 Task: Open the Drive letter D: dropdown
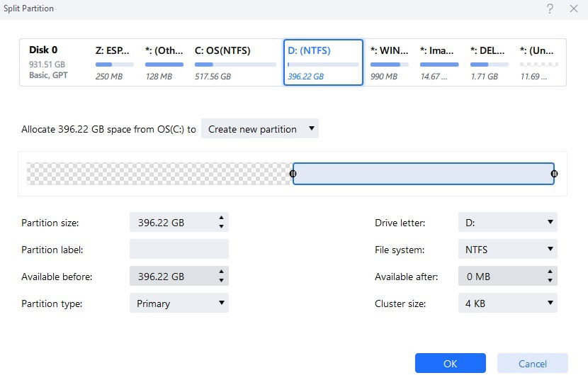[508, 222]
